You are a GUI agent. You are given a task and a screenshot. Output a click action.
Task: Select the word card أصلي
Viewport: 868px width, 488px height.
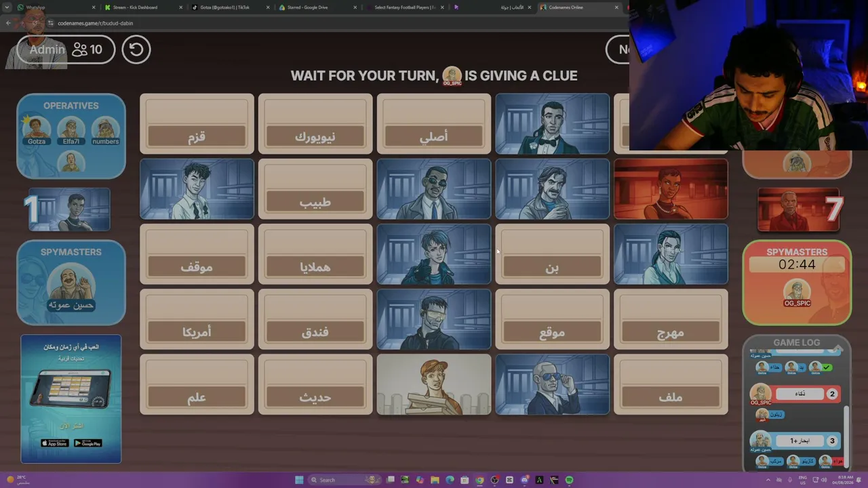tap(434, 124)
